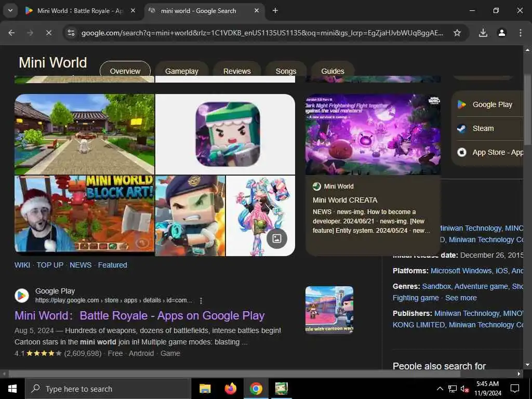The image size is (532, 399).
Task: Click the vertical scrollbar up arrow
Action: click(527, 50)
